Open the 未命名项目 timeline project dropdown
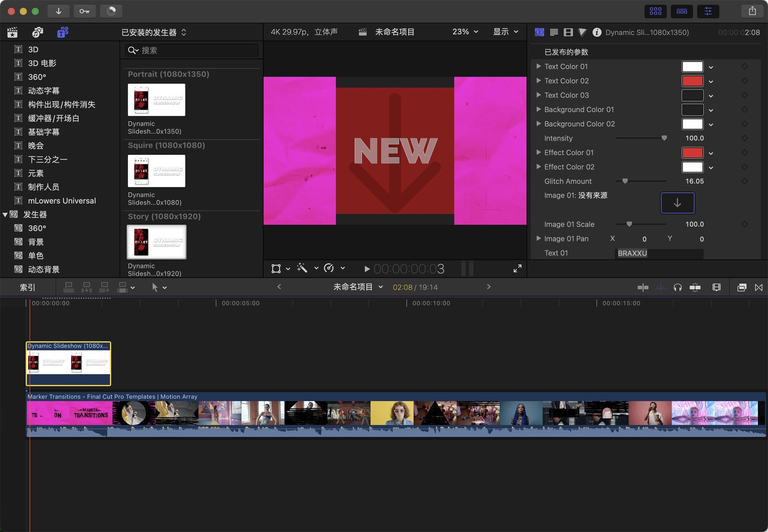This screenshot has width=768, height=532. point(358,287)
